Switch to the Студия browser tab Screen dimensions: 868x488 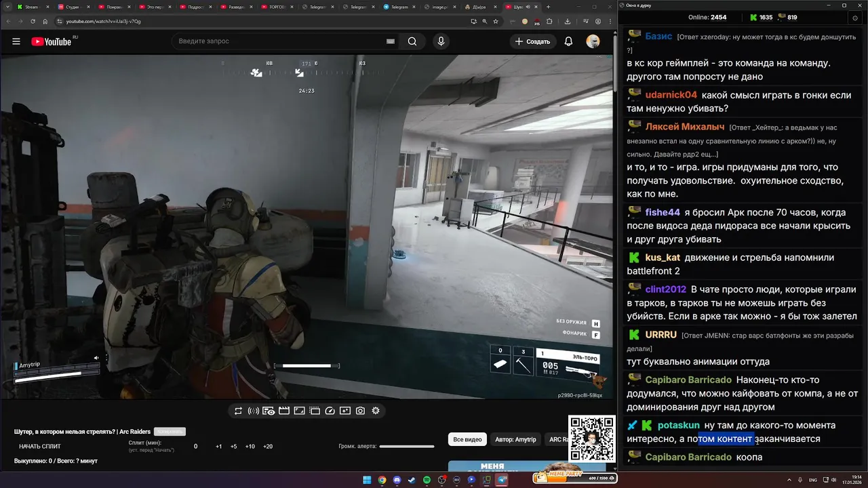(73, 7)
